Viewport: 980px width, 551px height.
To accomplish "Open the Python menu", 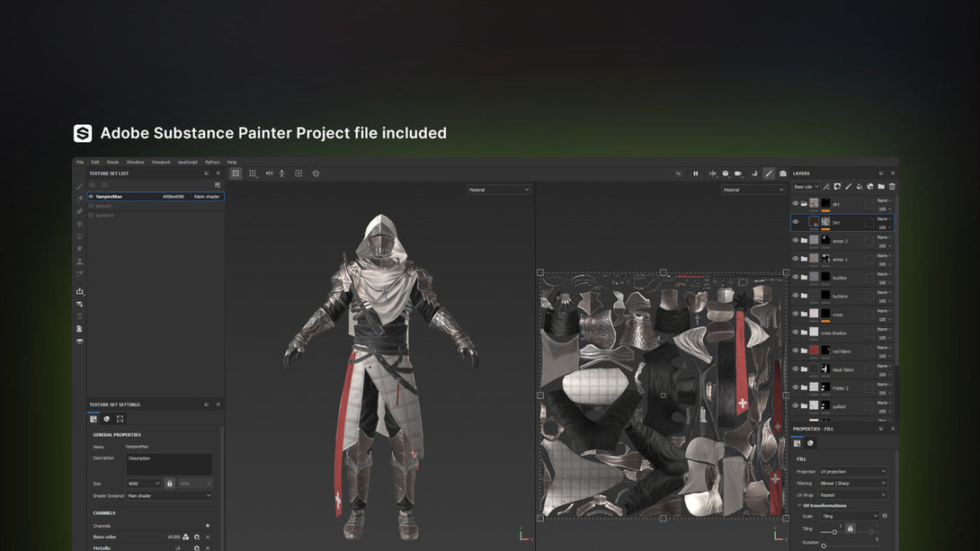I will coord(212,162).
